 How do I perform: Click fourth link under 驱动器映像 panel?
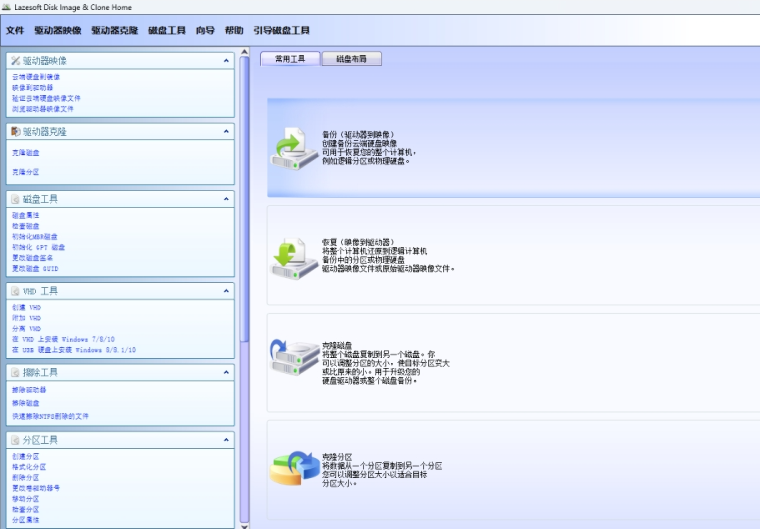(43, 109)
